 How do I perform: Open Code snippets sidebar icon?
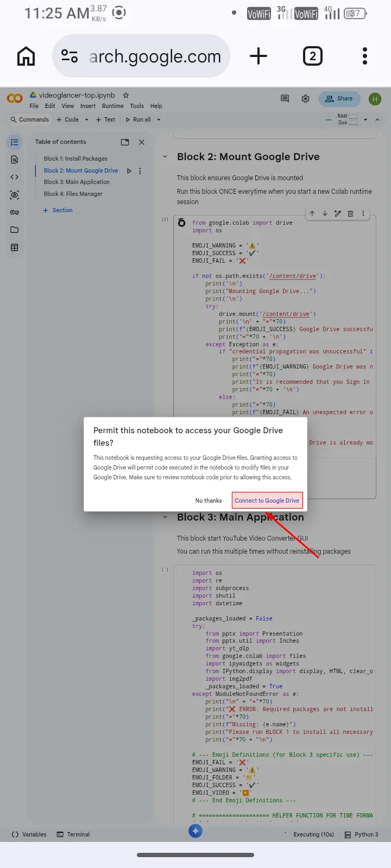click(15, 177)
